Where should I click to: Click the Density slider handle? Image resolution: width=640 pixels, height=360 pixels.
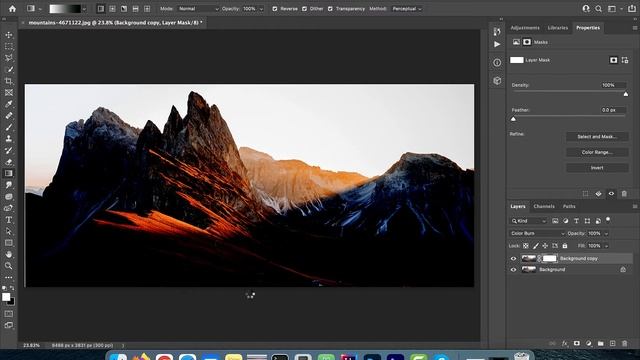626,94
